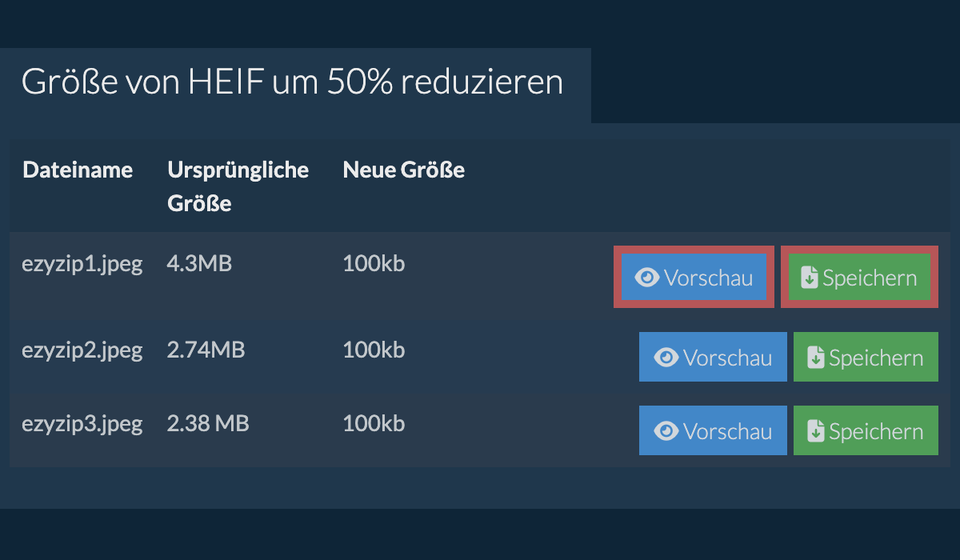
Task: Click the download-file icon in ezyzip1.jpeg's save button
Action: pyautogui.click(x=810, y=278)
